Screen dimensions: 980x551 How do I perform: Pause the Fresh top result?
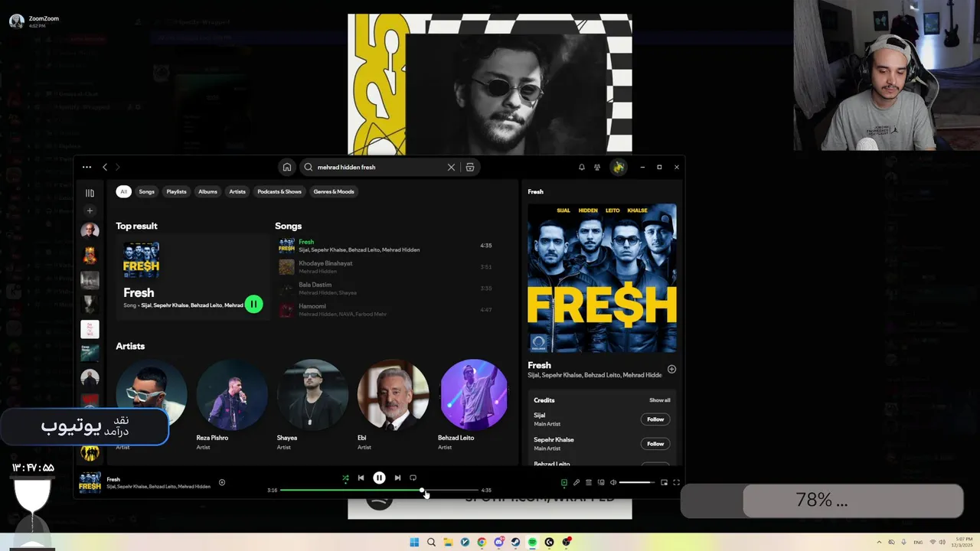tap(253, 304)
